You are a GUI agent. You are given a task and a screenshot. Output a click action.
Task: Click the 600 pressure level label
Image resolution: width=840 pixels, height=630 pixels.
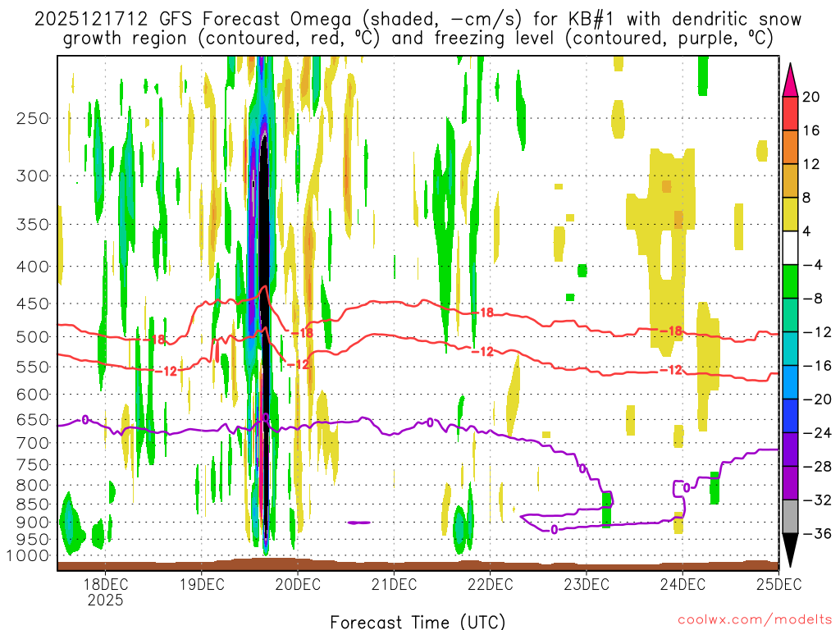point(33,395)
